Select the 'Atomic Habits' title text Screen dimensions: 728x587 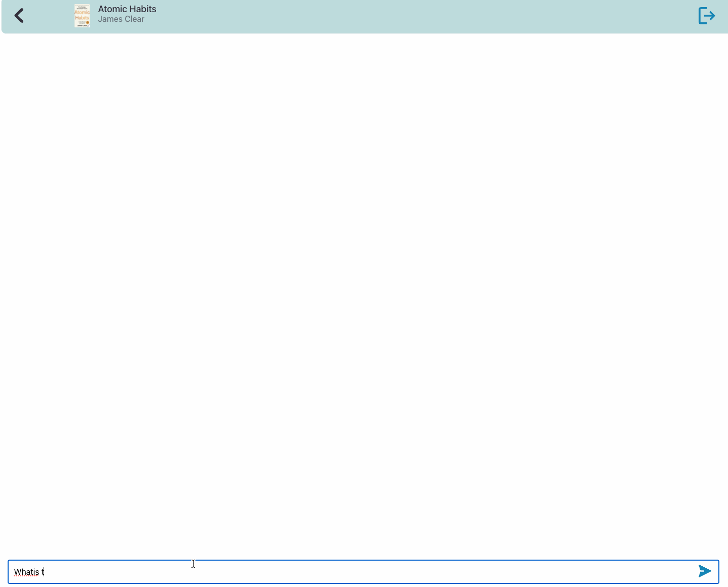(x=127, y=9)
